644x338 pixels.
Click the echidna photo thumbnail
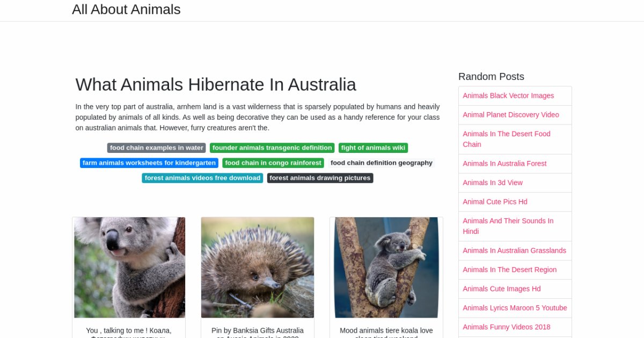point(258,267)
